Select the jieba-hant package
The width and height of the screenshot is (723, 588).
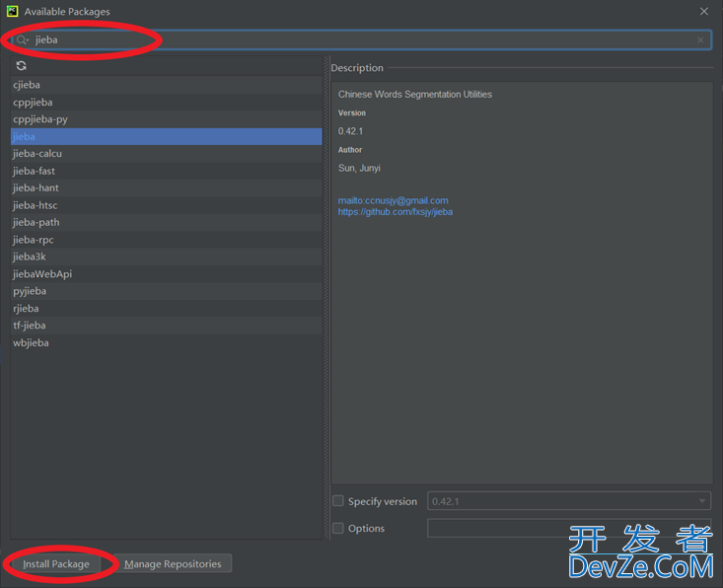[x=166, y=188]
